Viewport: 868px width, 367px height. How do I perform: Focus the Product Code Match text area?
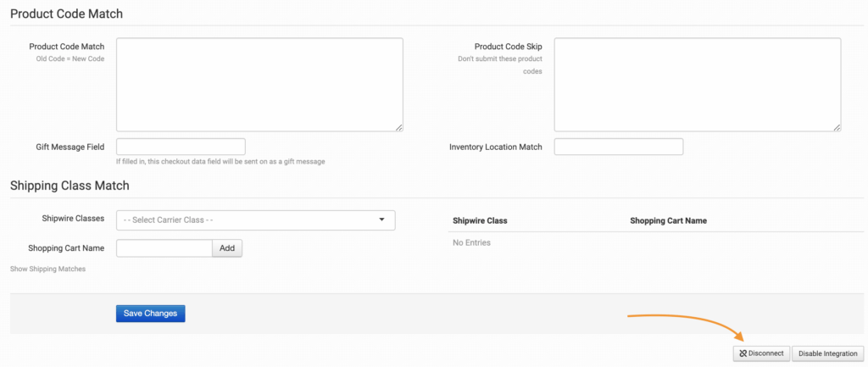pyautogui.click(x=259, y=84)
